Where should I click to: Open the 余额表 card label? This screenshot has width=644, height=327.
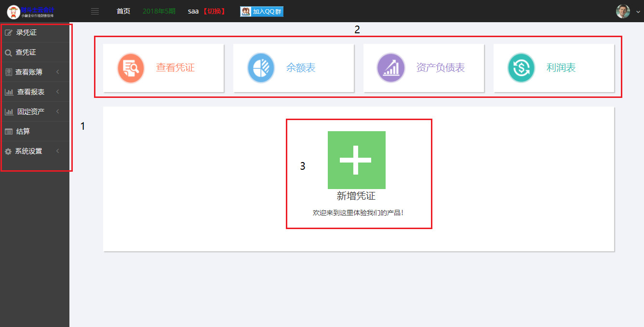pos(301,68)
